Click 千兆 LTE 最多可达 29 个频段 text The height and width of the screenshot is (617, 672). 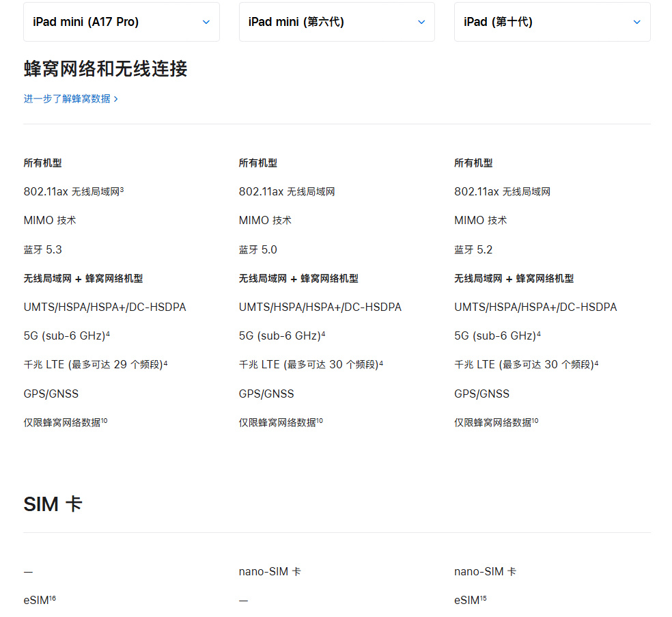click(x=96, y=364)
